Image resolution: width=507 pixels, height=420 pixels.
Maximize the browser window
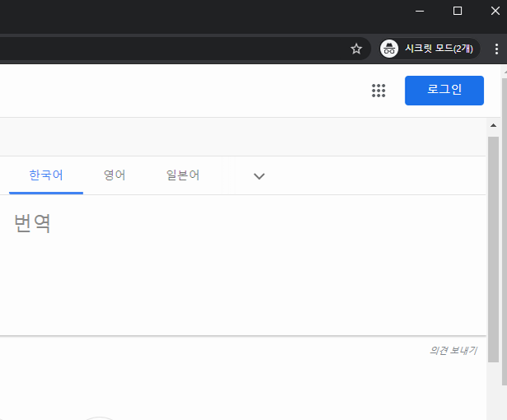point(458,11)
